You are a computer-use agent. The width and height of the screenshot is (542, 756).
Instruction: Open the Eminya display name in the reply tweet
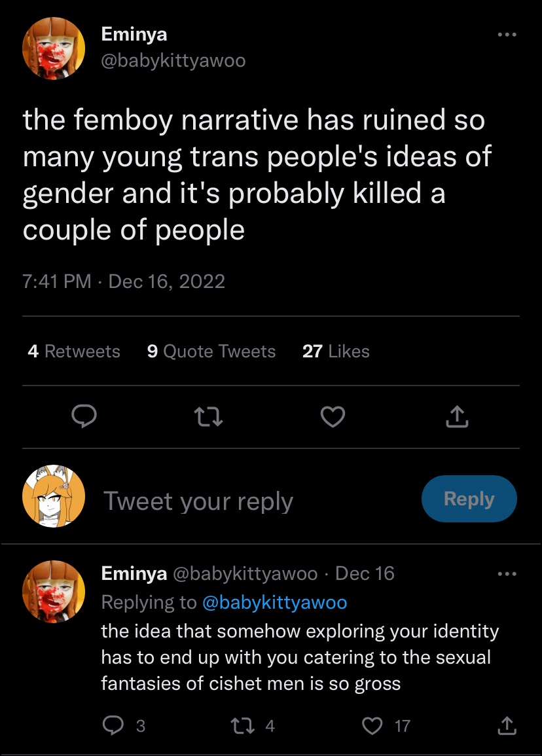(134, 573)
